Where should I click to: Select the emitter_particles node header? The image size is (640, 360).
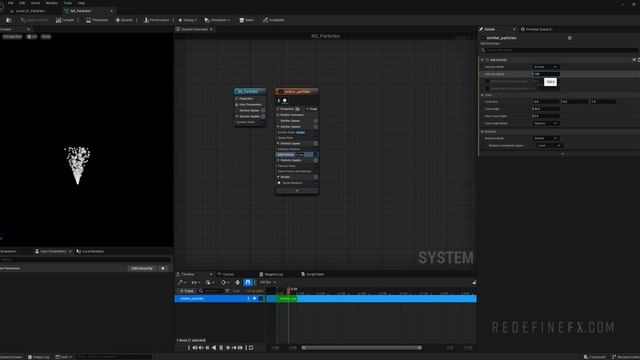click(x=297, y=91)
